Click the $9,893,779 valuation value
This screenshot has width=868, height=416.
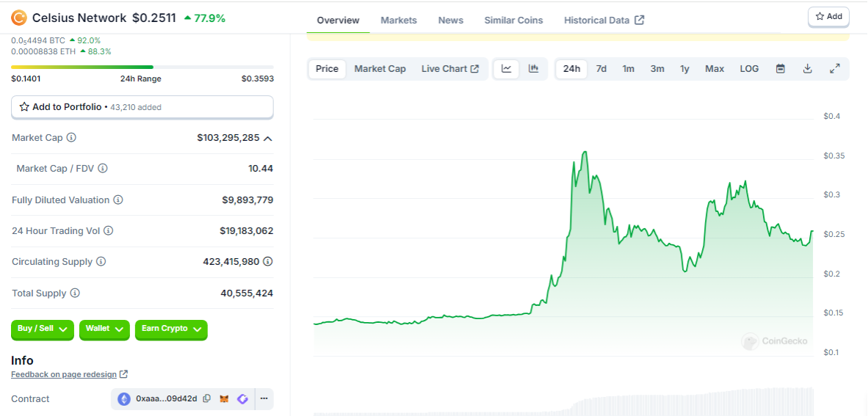point(247,200)
